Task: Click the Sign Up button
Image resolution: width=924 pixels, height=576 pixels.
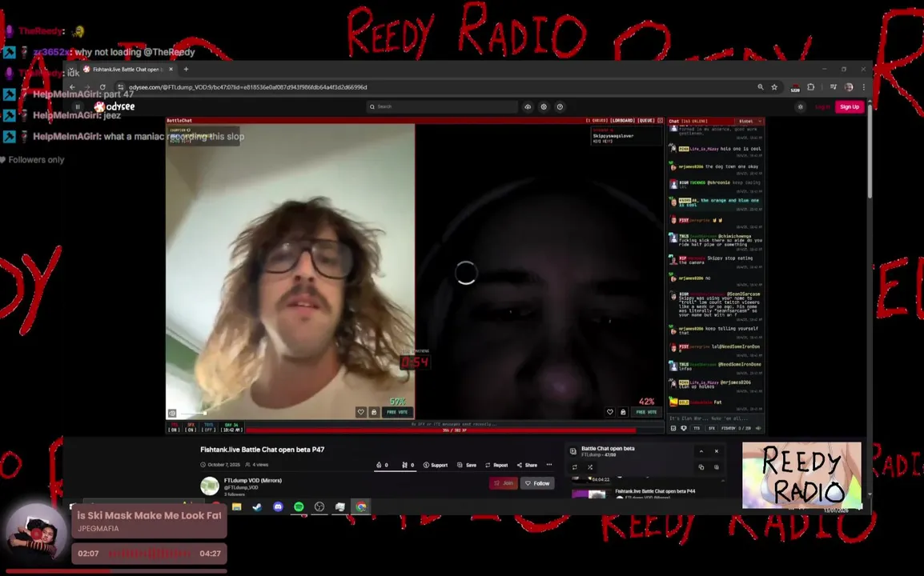Action: click(x=850, y=106)
